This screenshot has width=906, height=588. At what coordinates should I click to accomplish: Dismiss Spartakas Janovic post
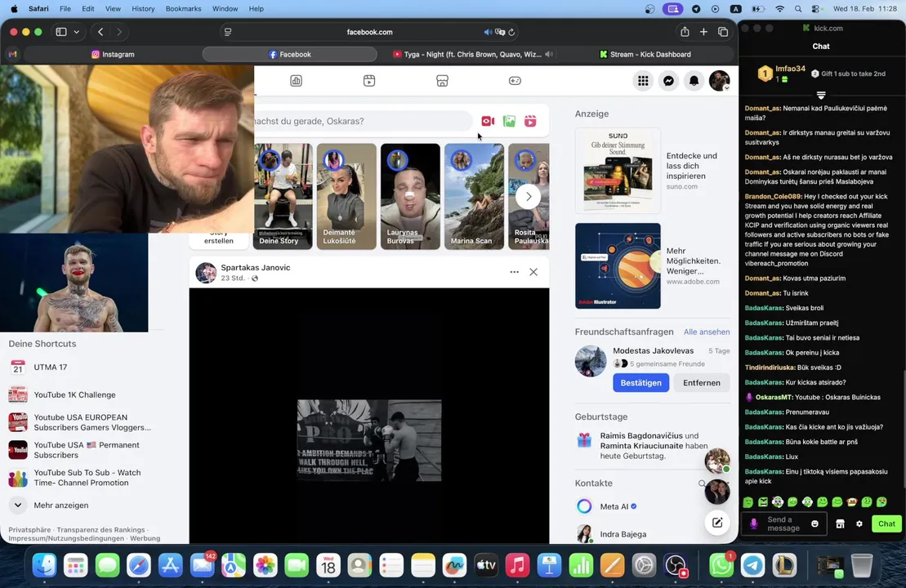tap(533, 272)
